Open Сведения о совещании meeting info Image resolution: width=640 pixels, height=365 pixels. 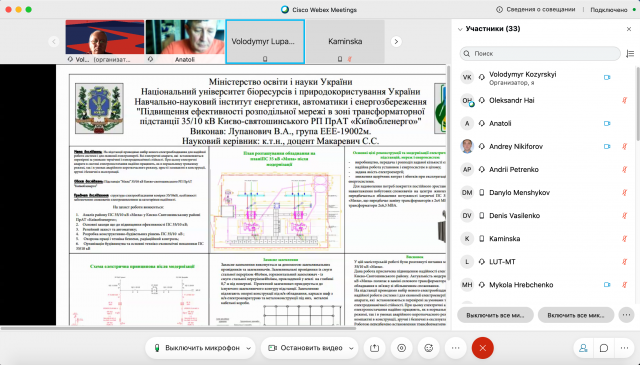pyautogui.click(x=536, y=9)
